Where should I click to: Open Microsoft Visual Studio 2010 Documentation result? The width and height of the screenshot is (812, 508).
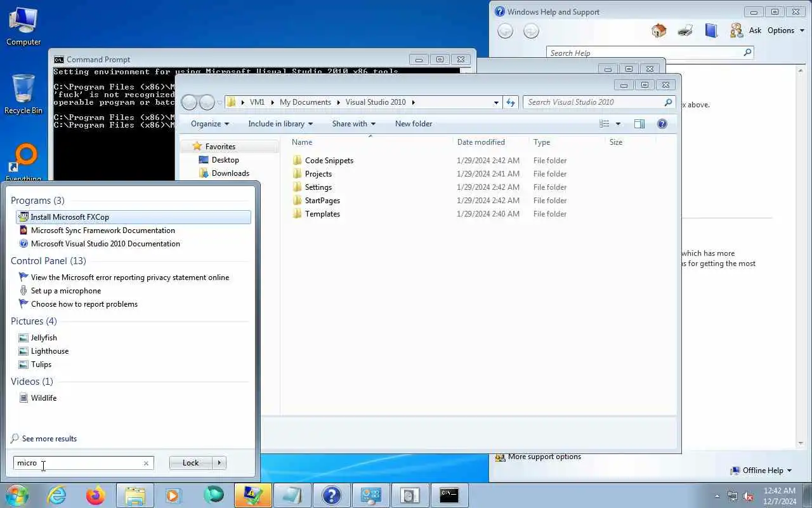[x=105, y=244]
